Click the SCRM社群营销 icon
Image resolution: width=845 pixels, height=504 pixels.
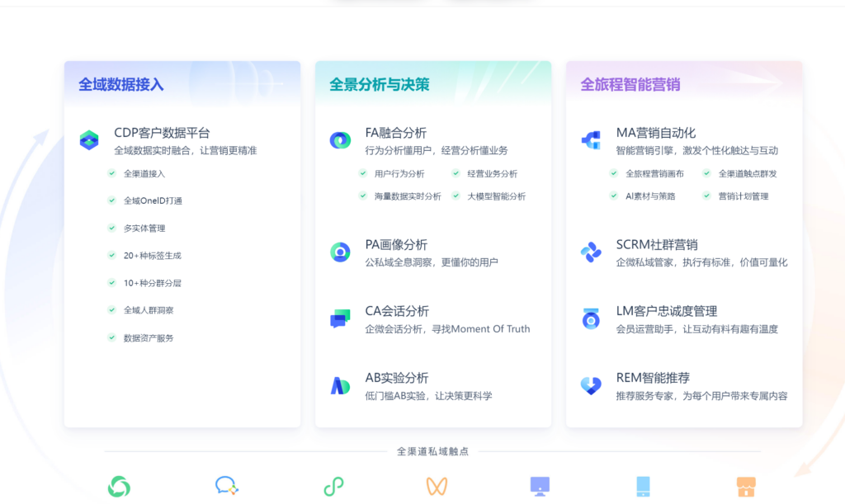(x=591, y=252)
